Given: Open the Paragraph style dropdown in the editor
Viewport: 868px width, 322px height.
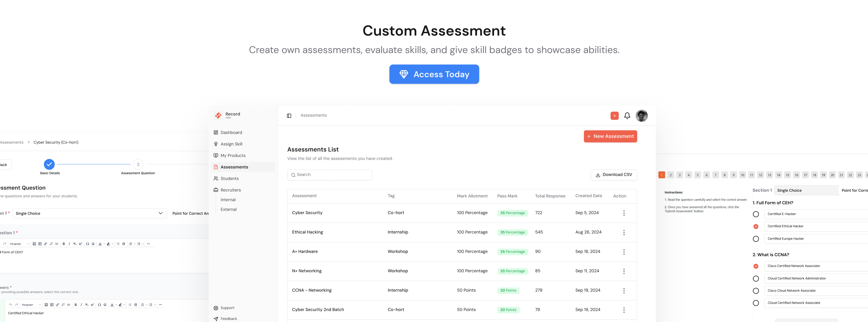Looking at the screenshot, I should (19, 244).
